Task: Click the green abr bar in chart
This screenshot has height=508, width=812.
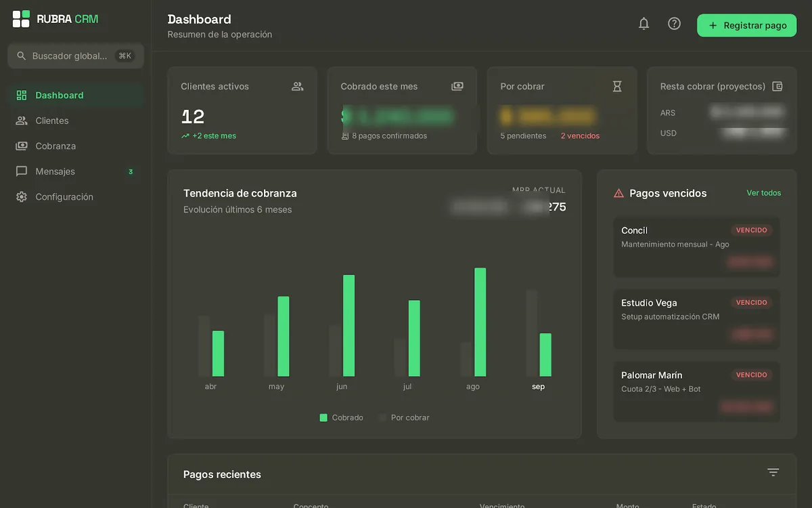Action: click(218, 354)
